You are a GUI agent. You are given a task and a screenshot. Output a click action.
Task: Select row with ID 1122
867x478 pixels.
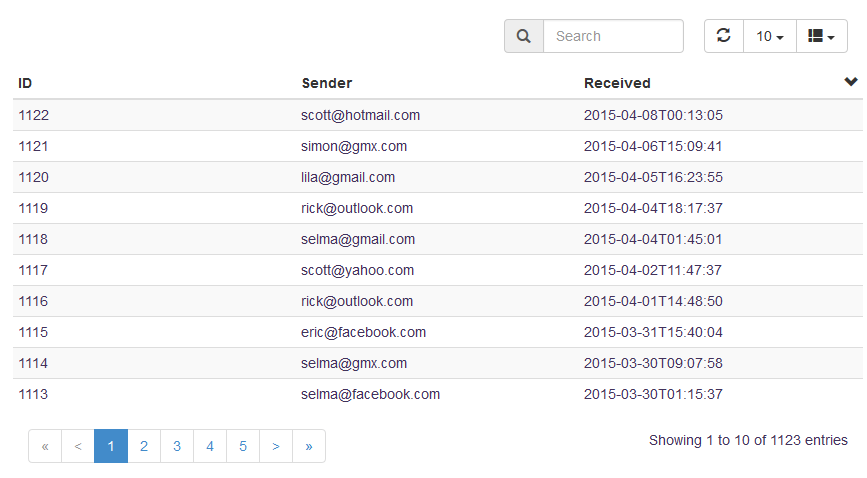pyautogui.click(x=437, y=115)
